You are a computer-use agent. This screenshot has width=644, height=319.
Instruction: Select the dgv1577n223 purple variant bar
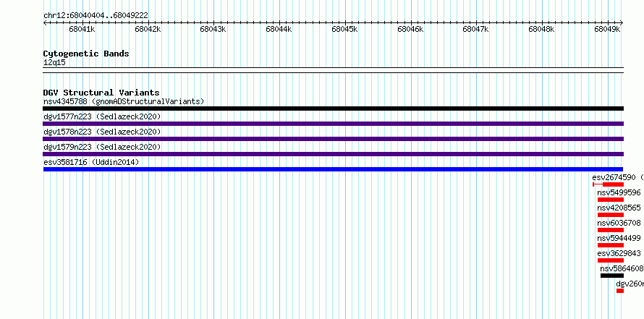(333, 124)
